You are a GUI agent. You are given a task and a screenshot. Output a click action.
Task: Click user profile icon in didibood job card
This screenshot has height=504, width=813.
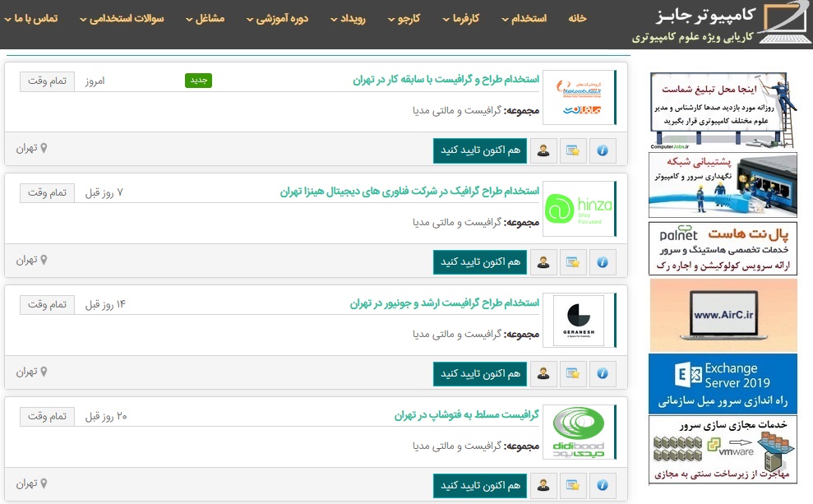tap(543, 485)
